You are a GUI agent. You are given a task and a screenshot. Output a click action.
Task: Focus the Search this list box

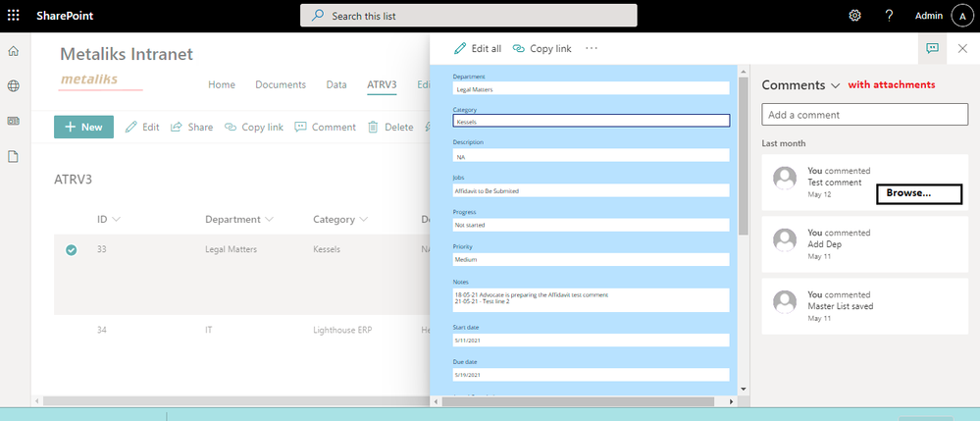tap(469, 16)
